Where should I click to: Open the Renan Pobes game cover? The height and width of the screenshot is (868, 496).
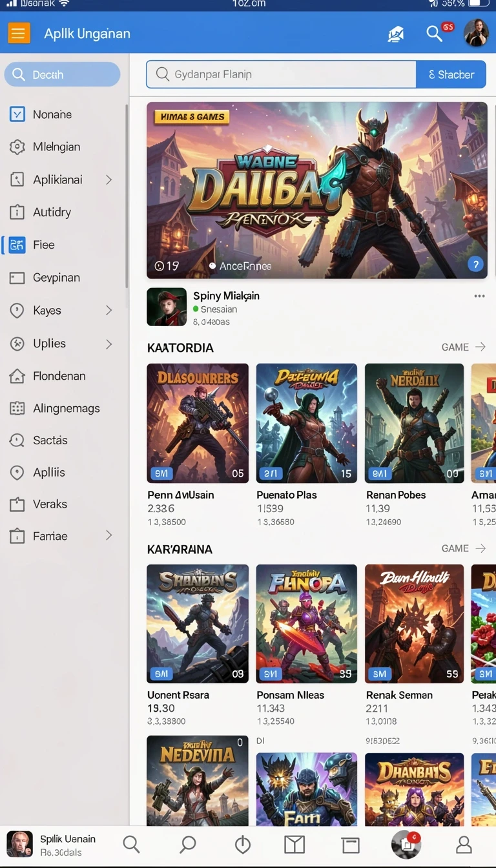(414, 424)
